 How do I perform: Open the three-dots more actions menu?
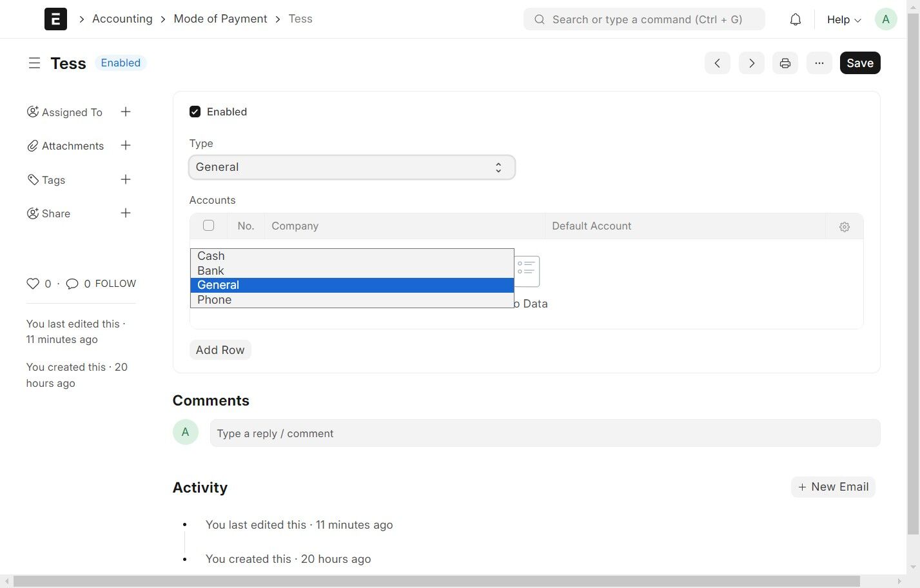point(819,63)
